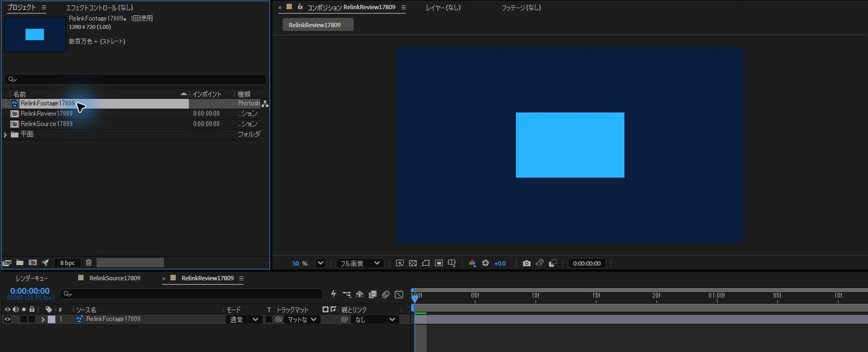Toggle transparency grid in composition viewer

point(413,263)
